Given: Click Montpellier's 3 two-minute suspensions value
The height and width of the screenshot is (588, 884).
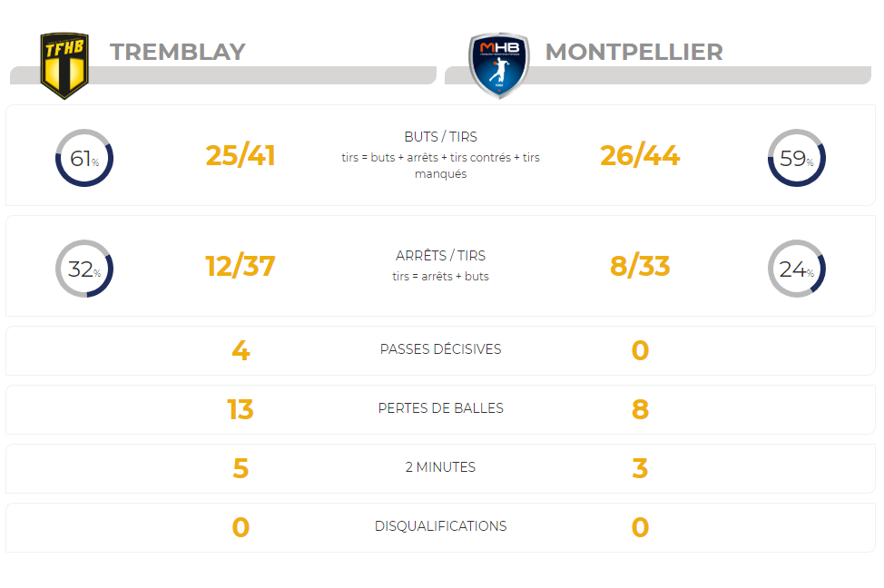Looking at the screenshot, I should (x=640, y=468).
